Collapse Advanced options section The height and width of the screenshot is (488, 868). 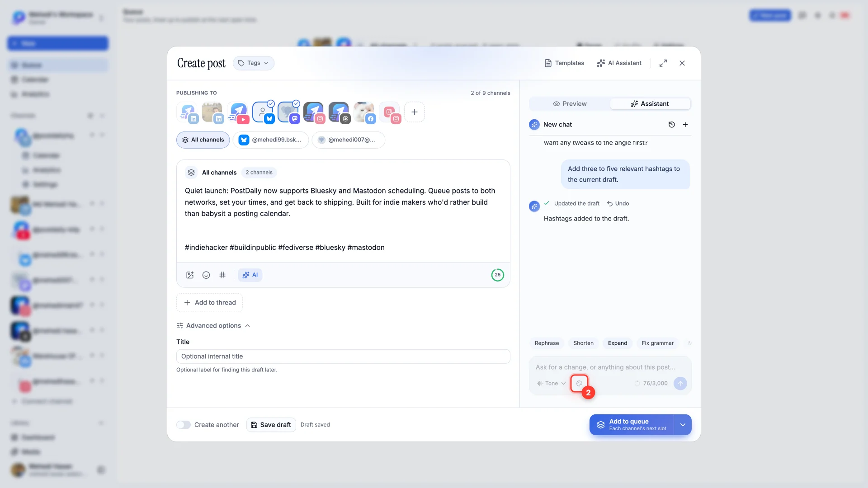point(213,326)
